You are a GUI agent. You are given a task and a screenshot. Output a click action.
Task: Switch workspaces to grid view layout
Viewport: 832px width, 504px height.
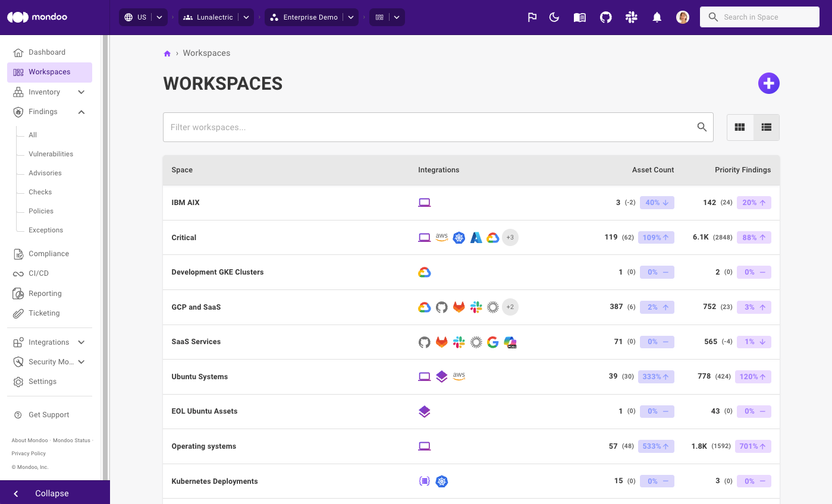[740, 127]
